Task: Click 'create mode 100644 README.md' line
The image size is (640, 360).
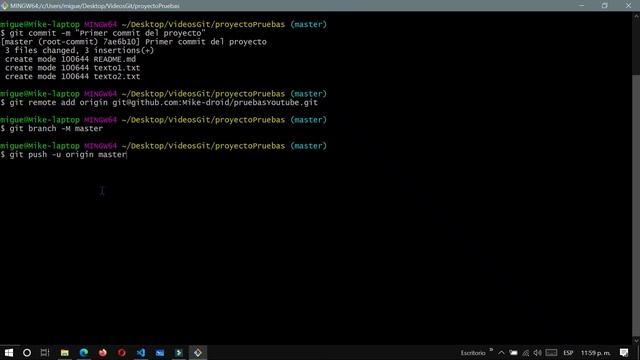Action: (70, 59)
